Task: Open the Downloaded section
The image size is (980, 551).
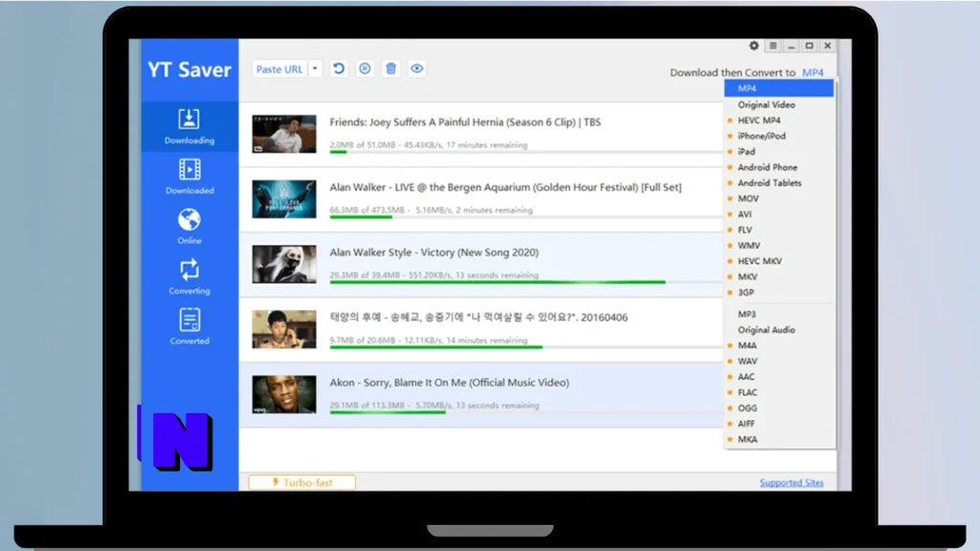Action: pyautogui.click(x=189, y=177)
